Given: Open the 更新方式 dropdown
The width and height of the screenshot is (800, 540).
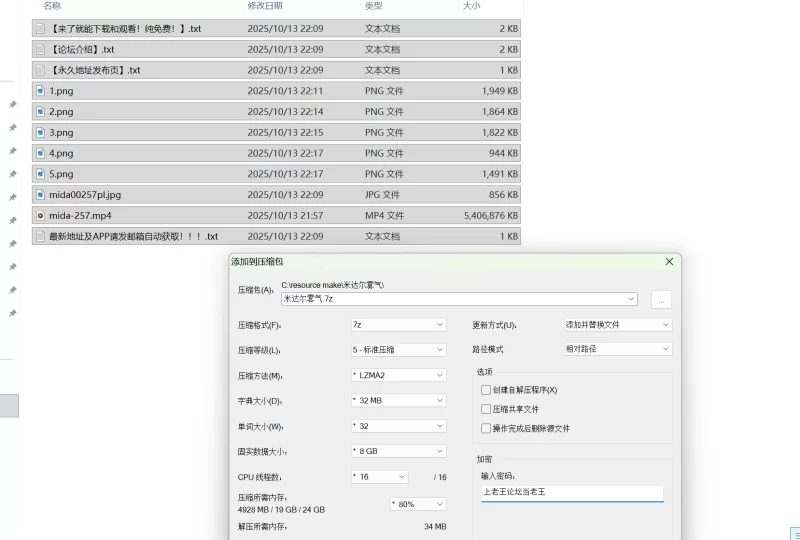Looking at the screenshot, I should click(617, 325).
